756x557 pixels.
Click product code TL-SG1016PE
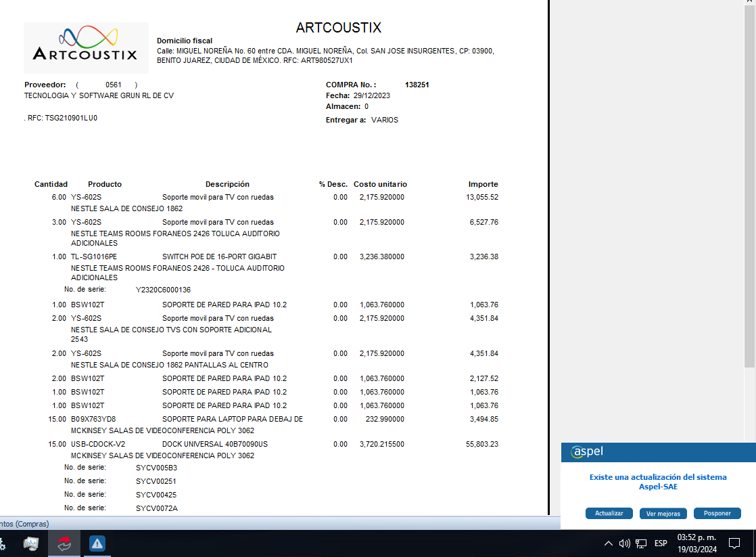[94, 257]
